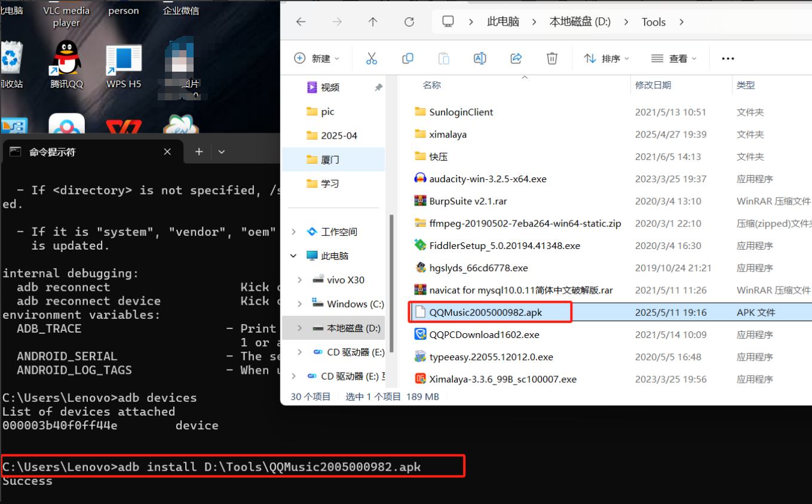Select FiddlerSetup_5.0.20194.41348.exe
Image resolution: width=812 pixels, height=504 pixels.
click(x=504, y=245)
